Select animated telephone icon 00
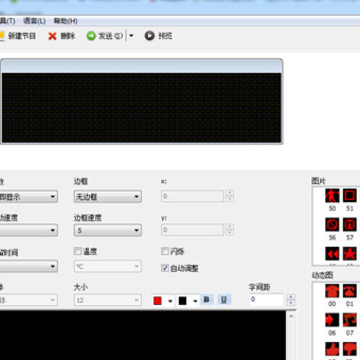 (x=332, y=291)
